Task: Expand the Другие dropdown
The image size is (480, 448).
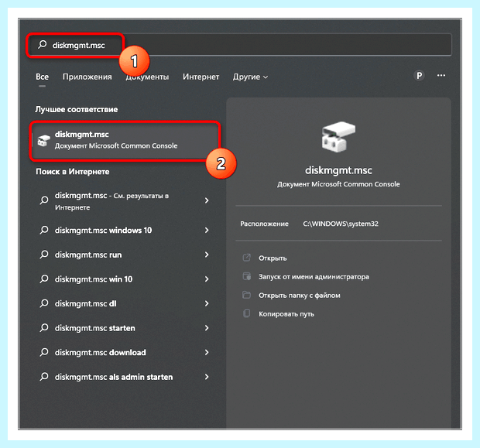Action: pos(250,77)
